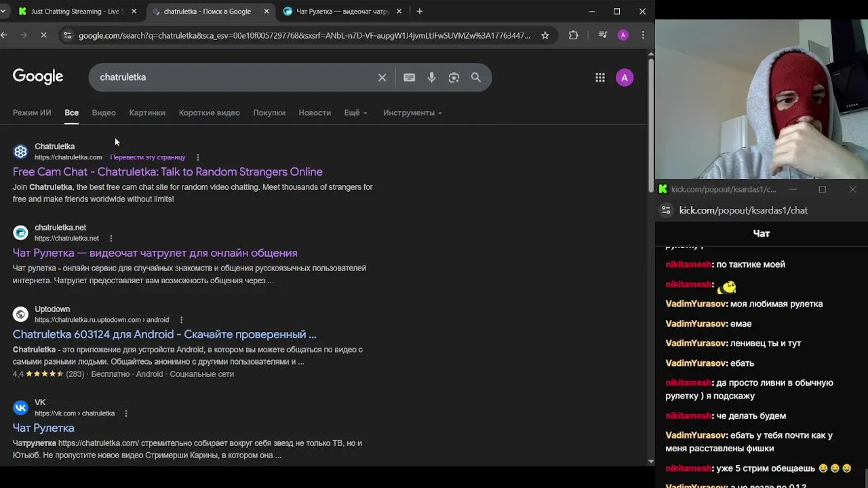Select the Все results tab
The width and height of the screenshot is (868, 488).
[71, 113]
